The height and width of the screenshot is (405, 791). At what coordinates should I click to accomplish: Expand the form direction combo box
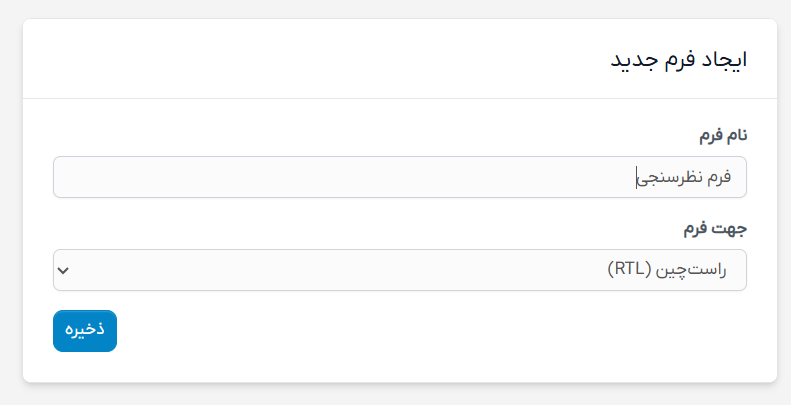tap(400, 270)
